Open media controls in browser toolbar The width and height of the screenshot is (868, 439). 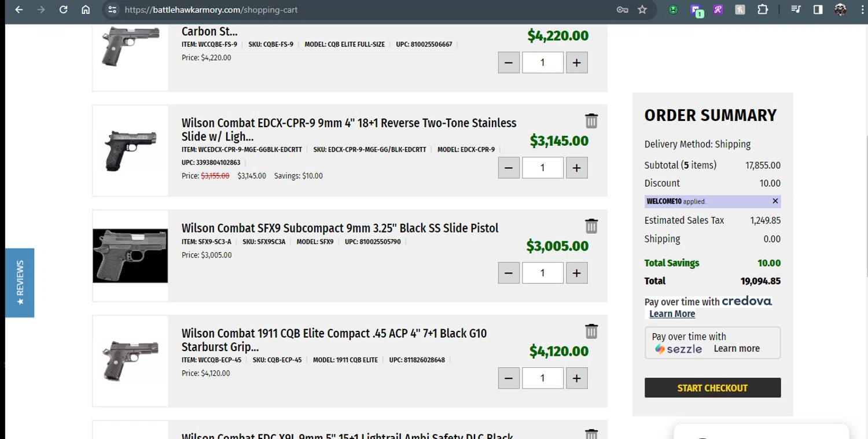tap(796, 10)
